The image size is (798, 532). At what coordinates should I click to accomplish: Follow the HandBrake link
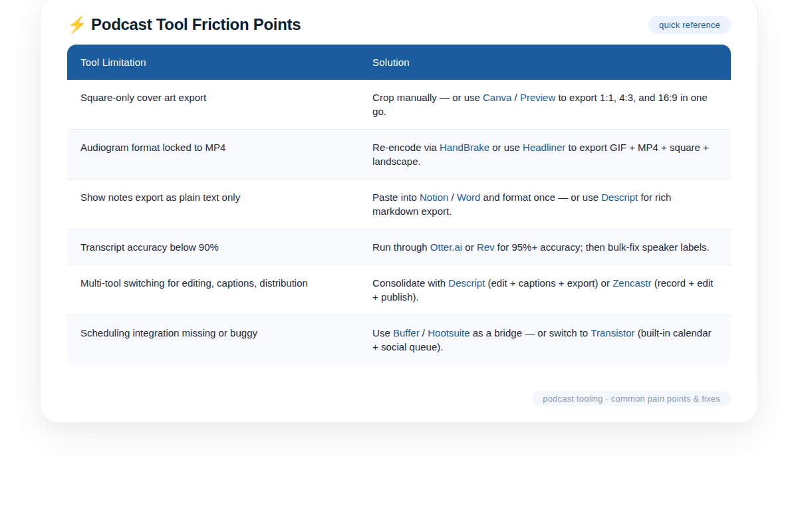click(464, 148)
